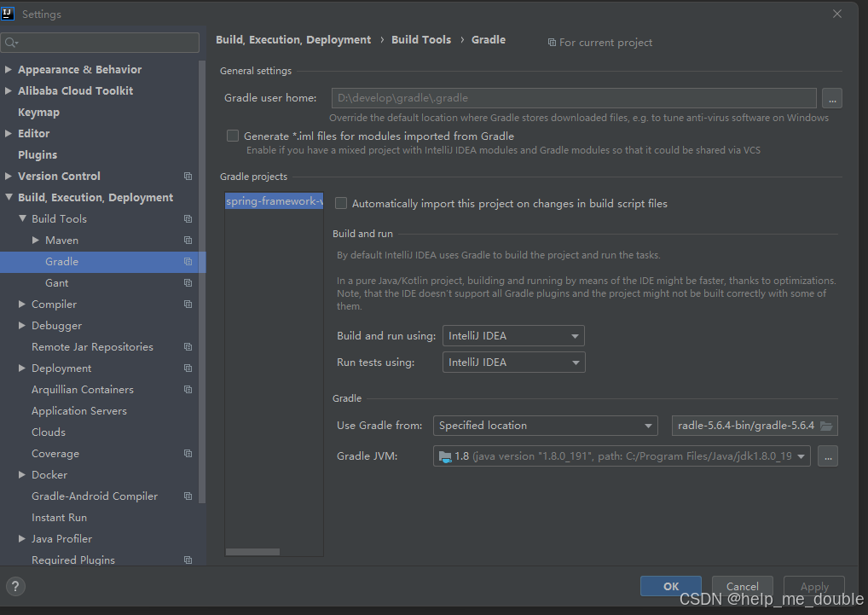Viewport: 868px width, 615px height.
Task: Expand Alibaba Cloud Toolkit section
Action: (9, 90)
